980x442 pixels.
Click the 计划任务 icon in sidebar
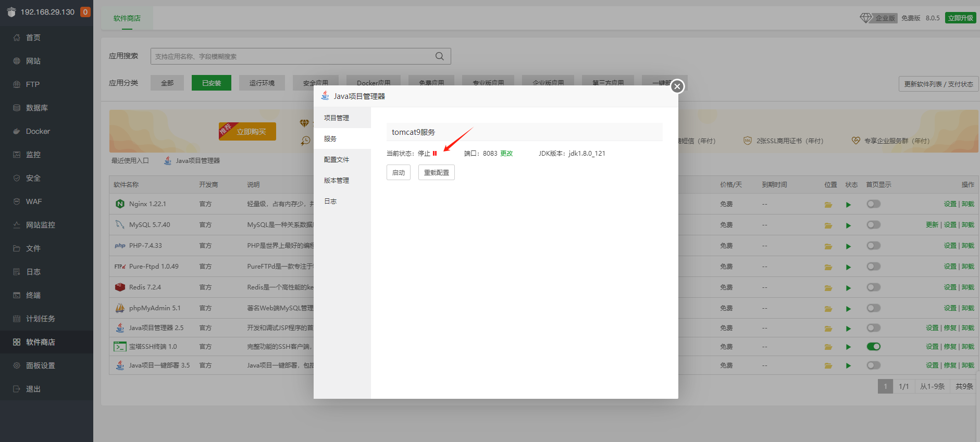pos(17,319)
